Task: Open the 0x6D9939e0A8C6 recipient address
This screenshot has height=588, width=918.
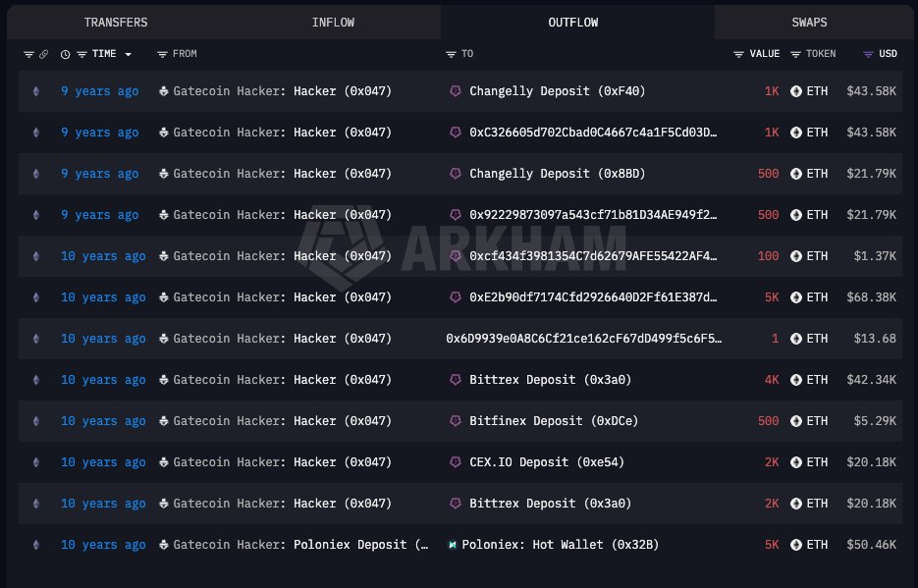Action: tap(584, 339)
